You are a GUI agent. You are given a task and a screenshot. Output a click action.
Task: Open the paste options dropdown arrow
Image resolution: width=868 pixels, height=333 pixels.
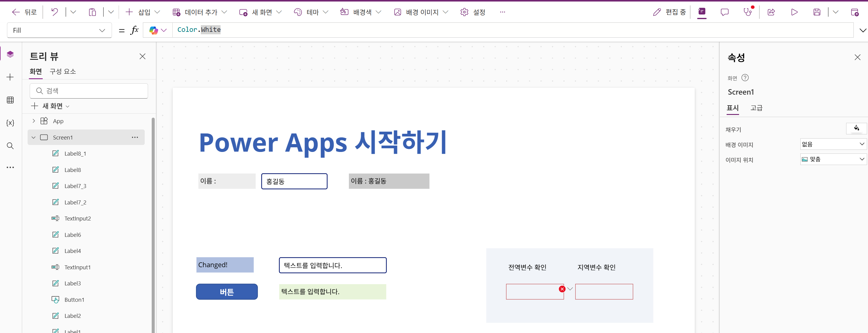click(111, 12)
